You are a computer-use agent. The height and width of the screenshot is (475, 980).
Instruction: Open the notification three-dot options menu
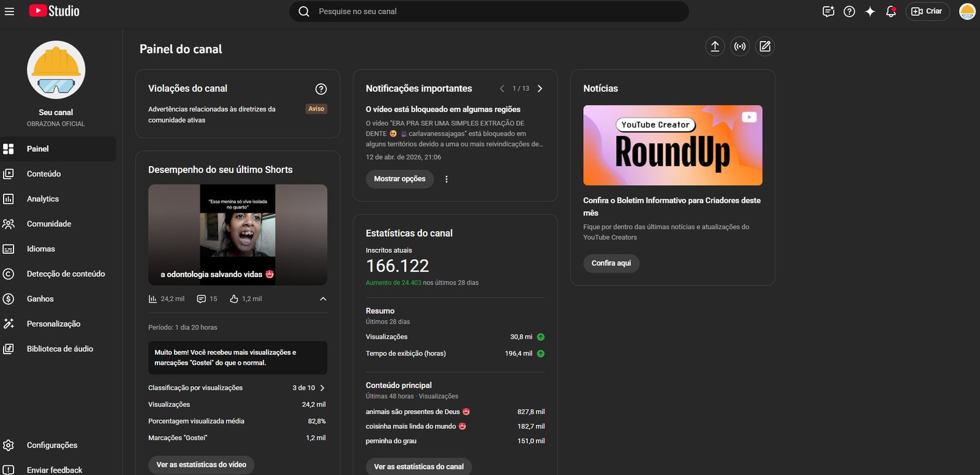(x=446, y=180)
